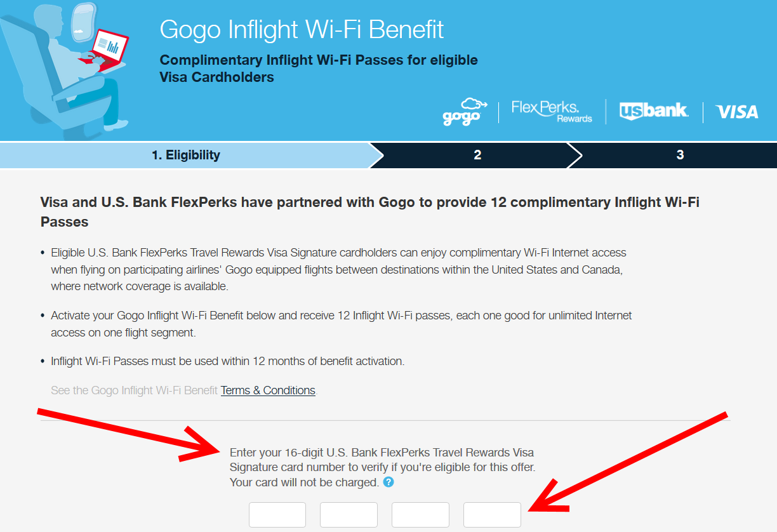Click the U.S. Bank logo
The width and height of the screenshot is (777, 532).
click(654, 111)
